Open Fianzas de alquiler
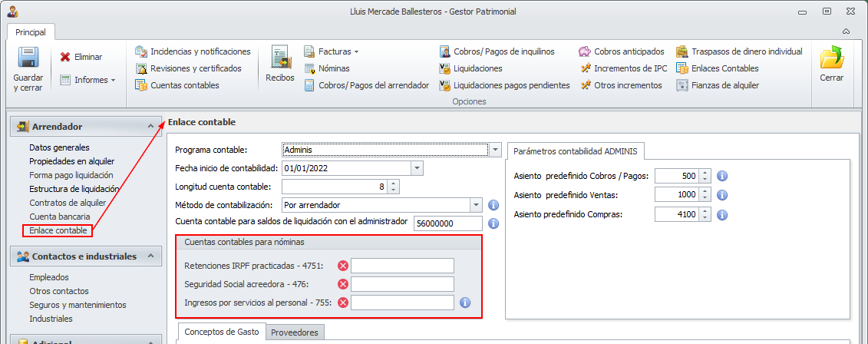The image size is (868, 344). 718,85
